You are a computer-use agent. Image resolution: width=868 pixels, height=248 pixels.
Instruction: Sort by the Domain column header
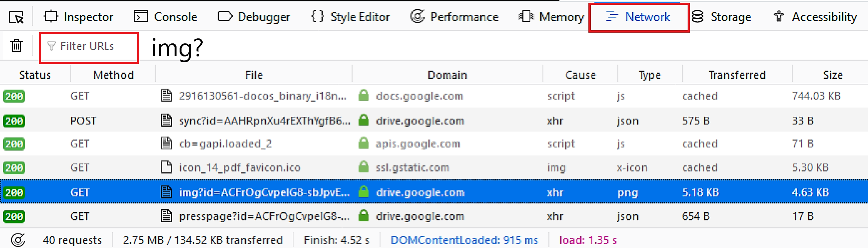[x=447, y=74]
